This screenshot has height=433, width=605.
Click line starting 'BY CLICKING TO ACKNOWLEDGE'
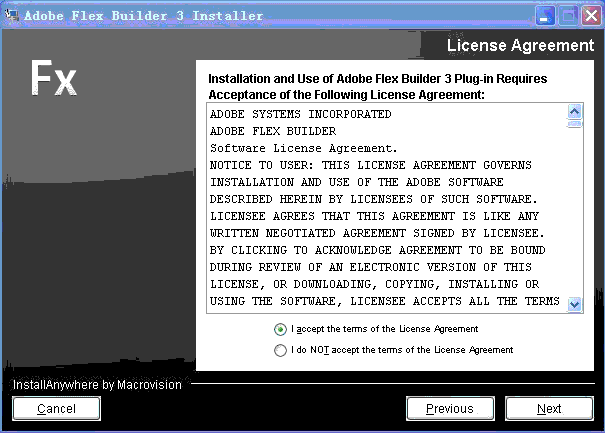pyautogui.click(x=377, y=250)
